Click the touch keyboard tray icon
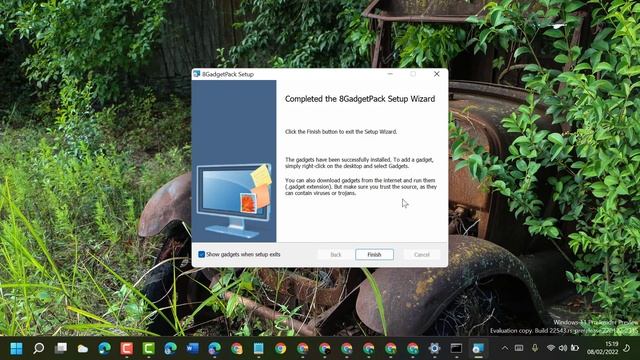Screen dimensions: 640x360 pos(519,348)
